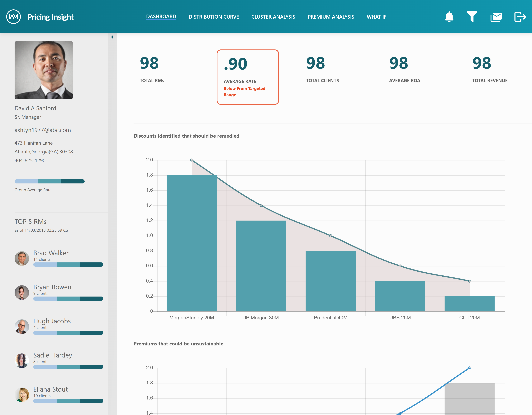Click the line point above MorganStanley
This screenshot has height=415, width=532.
click(192, 160)
